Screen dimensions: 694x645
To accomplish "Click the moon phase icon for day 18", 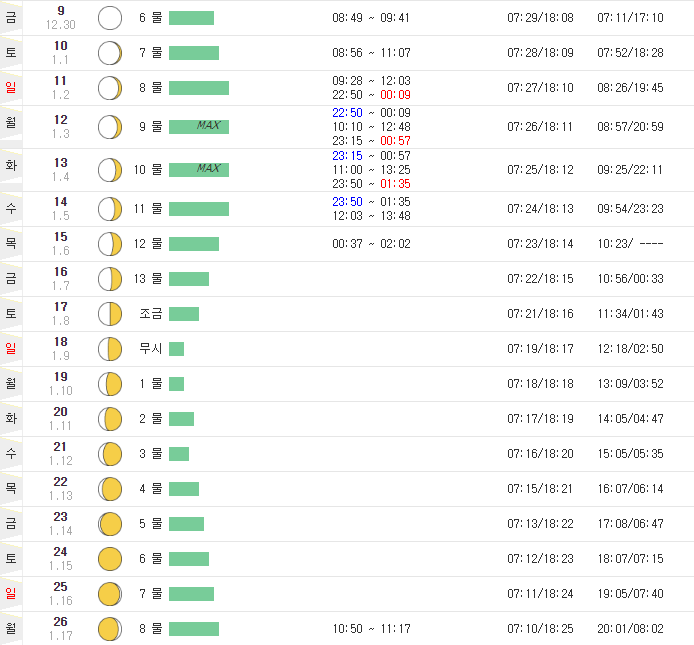I will (x=110, y=349).
